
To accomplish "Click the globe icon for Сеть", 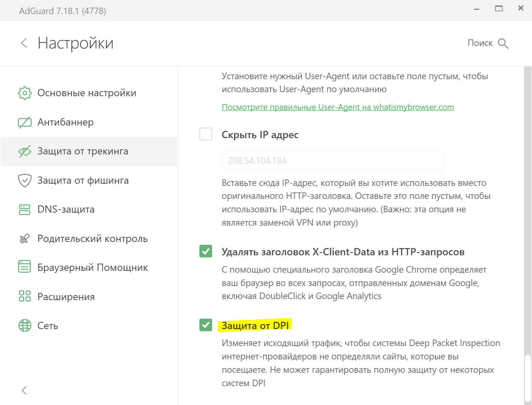I will click(25, 325).
